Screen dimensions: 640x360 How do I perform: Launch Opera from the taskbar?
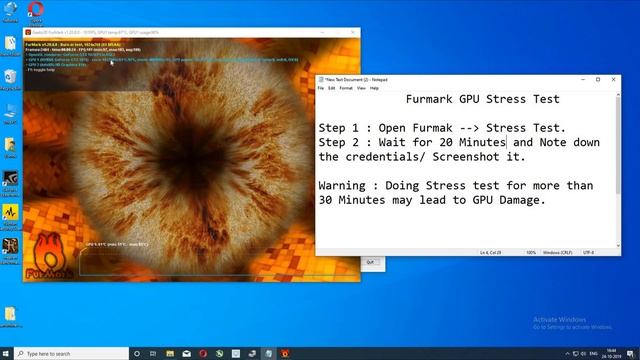pyautogui.click(x=203, y=353)
